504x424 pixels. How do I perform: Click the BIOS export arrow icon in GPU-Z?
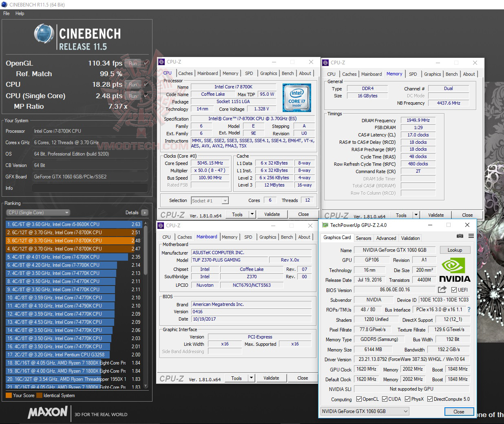442,290
